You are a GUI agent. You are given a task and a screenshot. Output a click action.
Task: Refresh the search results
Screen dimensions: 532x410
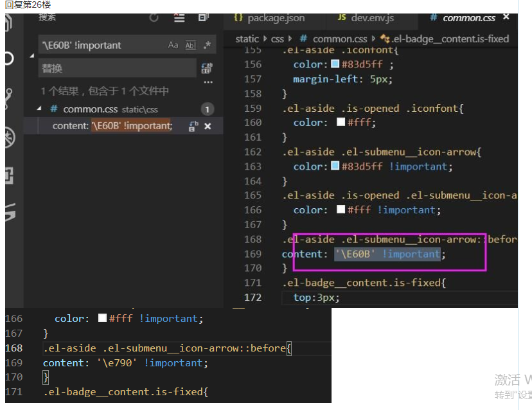(154, 18)
